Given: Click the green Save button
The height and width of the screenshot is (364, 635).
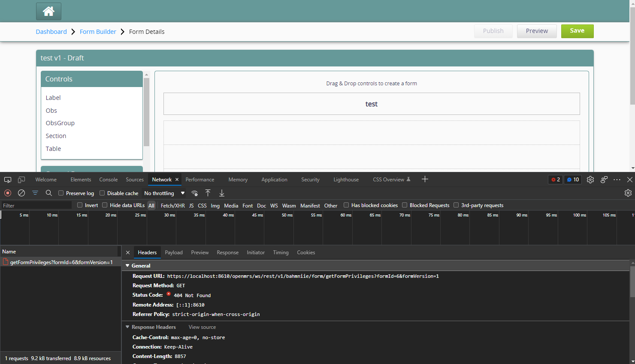Looking at the screenshot, I should point(577,31).
